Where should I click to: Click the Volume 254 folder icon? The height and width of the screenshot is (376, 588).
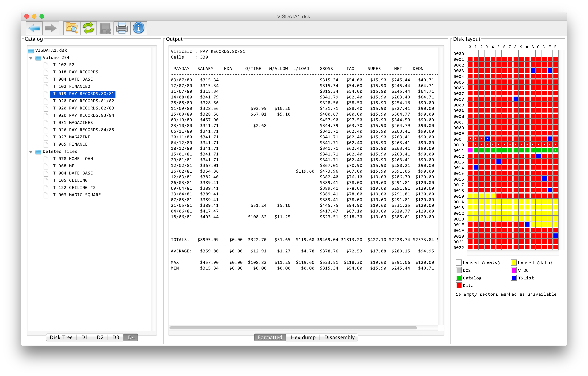click(x=38, y=58)
